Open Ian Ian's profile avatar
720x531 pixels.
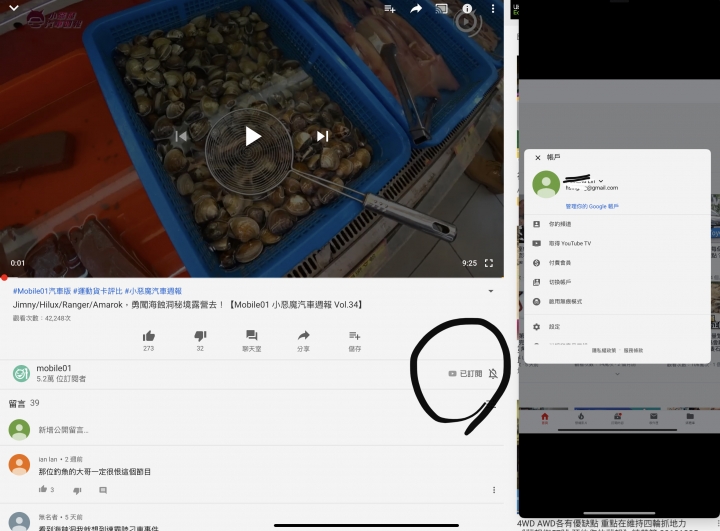point(19,465)
